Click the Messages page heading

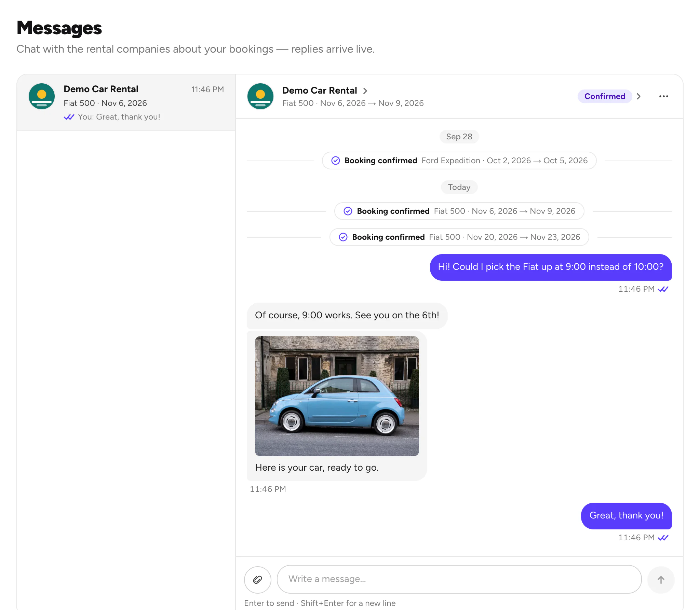59,28
